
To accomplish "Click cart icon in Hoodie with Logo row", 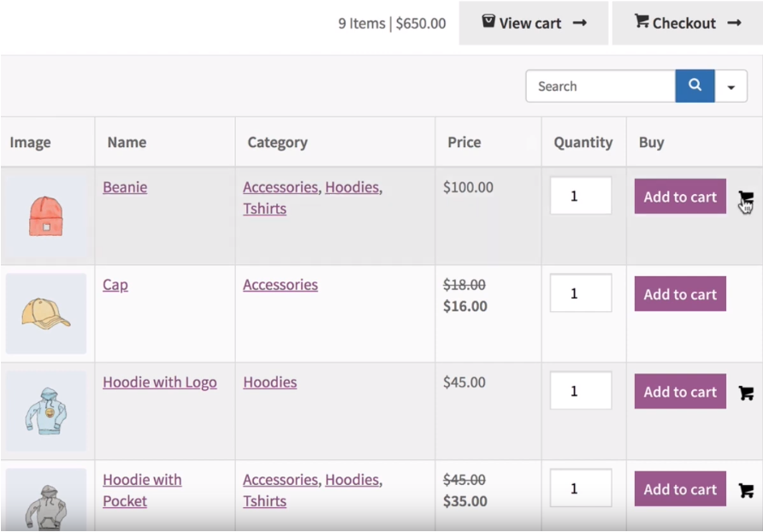I will [746, 393].
